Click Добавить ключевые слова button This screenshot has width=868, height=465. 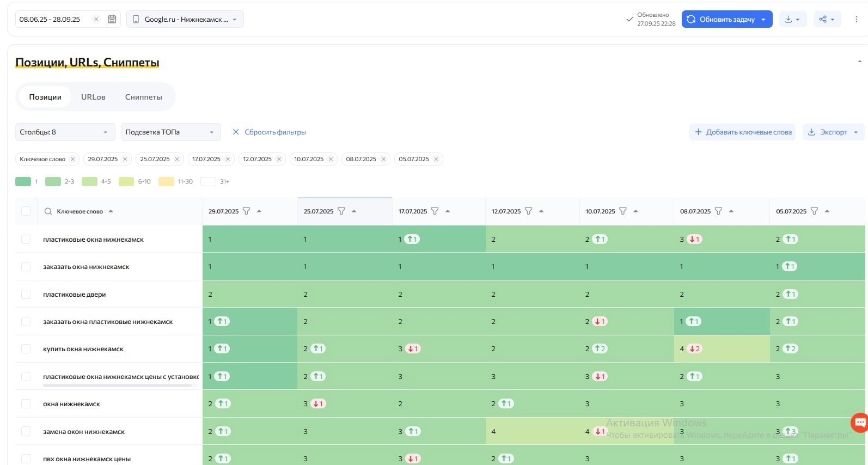coord(743,132)
